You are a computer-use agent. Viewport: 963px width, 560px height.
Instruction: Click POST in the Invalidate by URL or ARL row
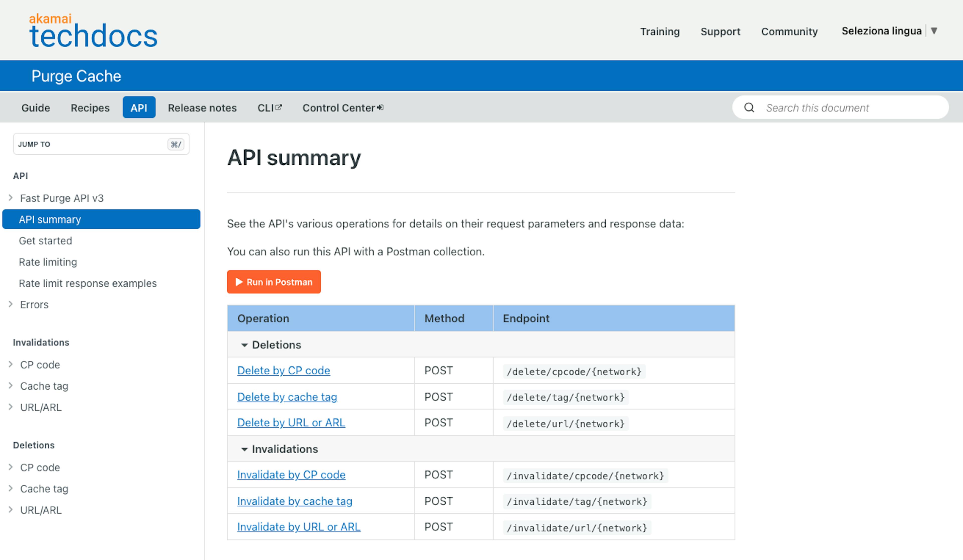[x=439, y=527]
